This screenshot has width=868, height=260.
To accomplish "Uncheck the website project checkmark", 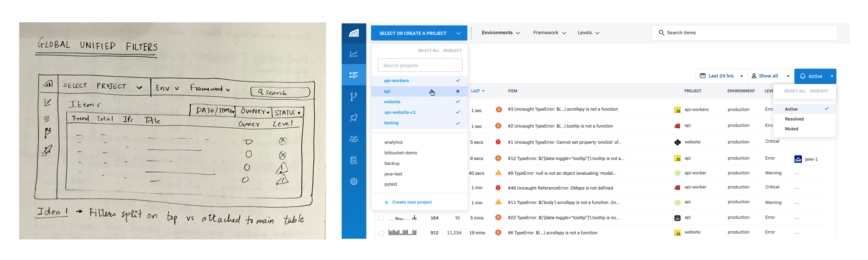I will pos(458,102).
